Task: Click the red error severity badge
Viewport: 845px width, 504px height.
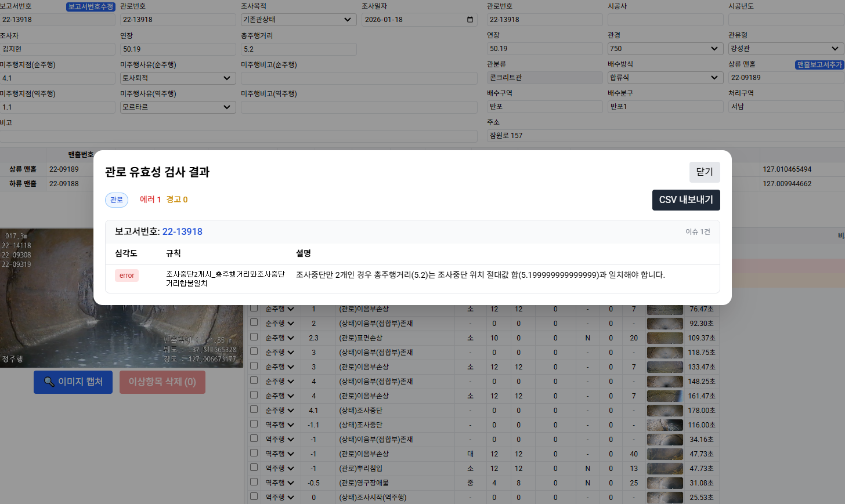Action: (x=127, y=275)
